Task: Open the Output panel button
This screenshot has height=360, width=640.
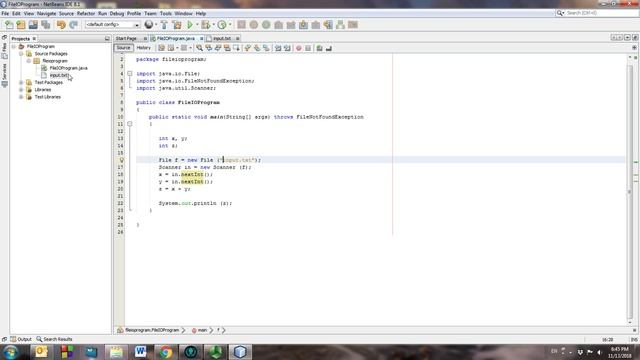Action: 21,339
